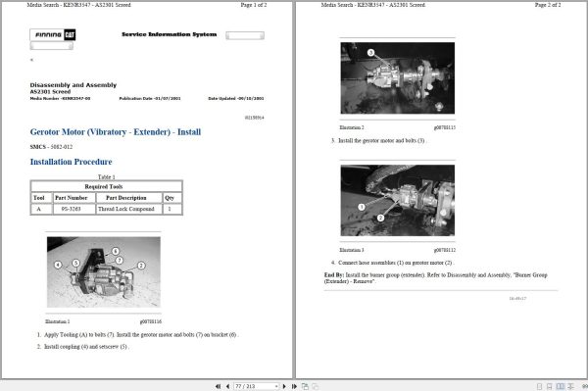Click the Disassembly and Assembly title
This screenshot has width=588, height=391.
point(73,85)
